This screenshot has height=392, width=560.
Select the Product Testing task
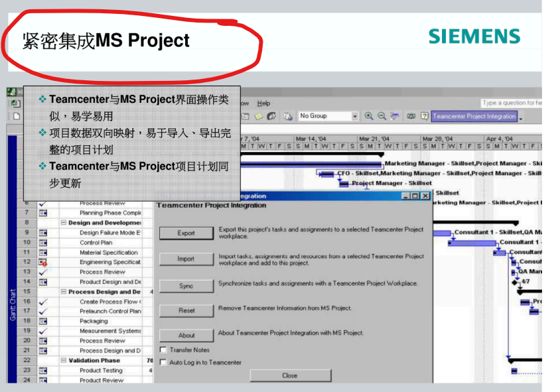click(101, 371)
